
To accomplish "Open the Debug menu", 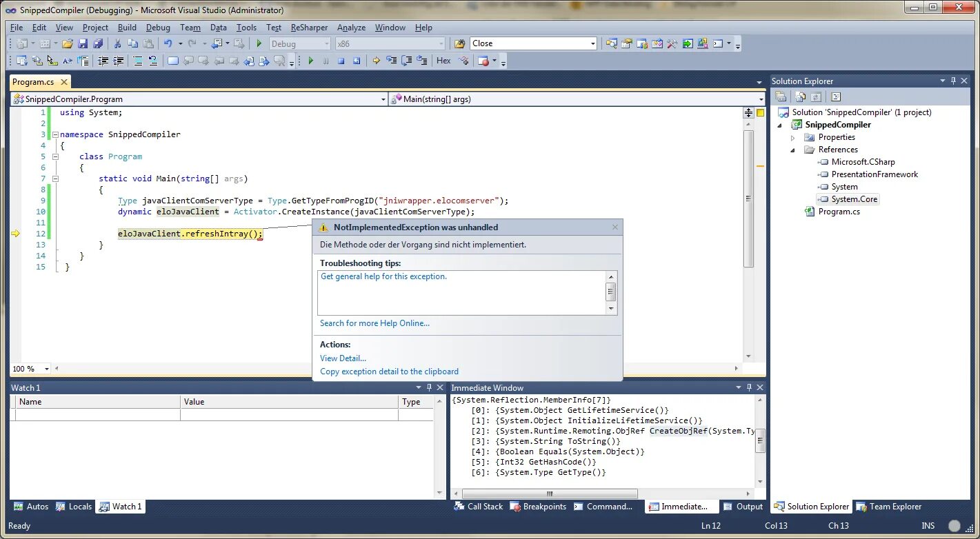I will click(x=158, y=28).
